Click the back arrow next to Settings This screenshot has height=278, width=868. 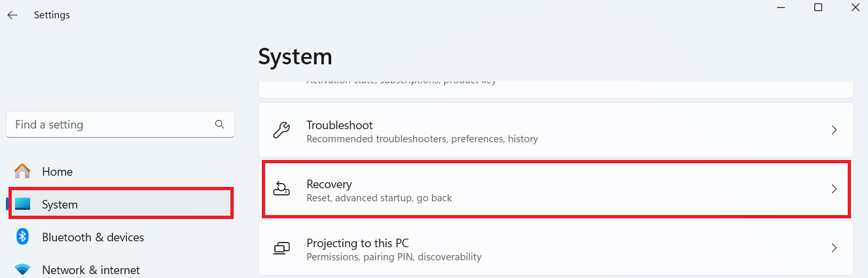click(x=12, y=14)
